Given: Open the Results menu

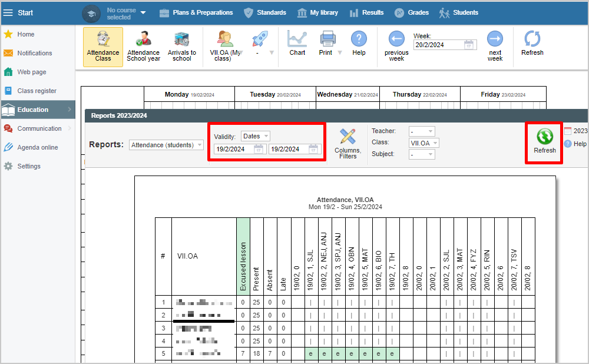Looking at the screenshot, I should [366, 13].
